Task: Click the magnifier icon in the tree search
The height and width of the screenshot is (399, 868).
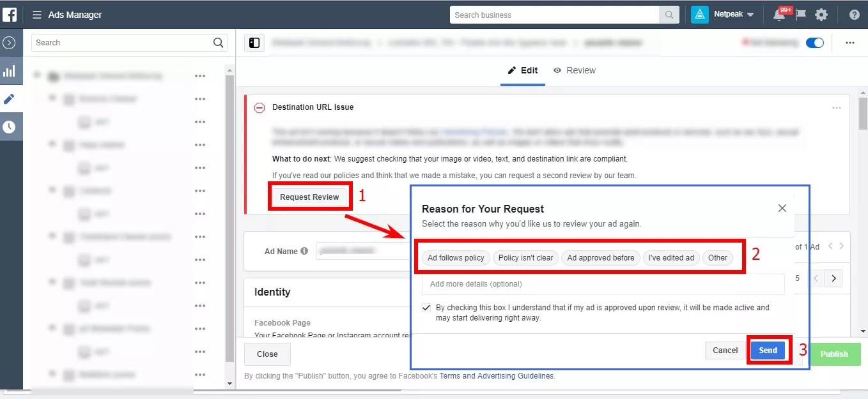Action: 219,43
